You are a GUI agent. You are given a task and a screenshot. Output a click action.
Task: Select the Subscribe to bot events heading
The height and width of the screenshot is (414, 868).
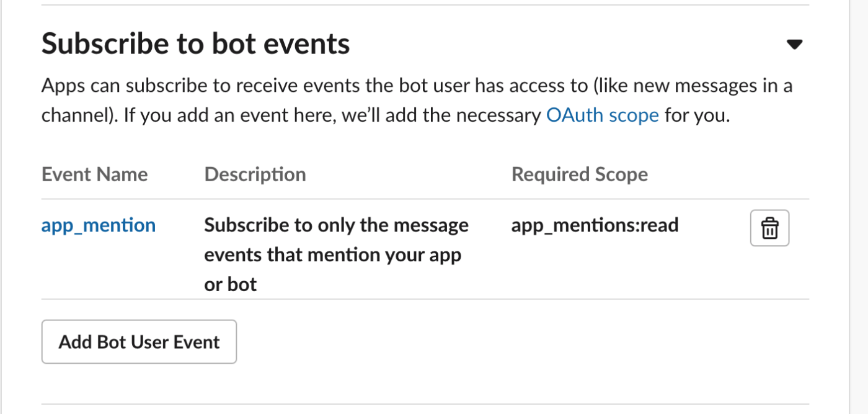pyautogui.click(x=196, y=44)
